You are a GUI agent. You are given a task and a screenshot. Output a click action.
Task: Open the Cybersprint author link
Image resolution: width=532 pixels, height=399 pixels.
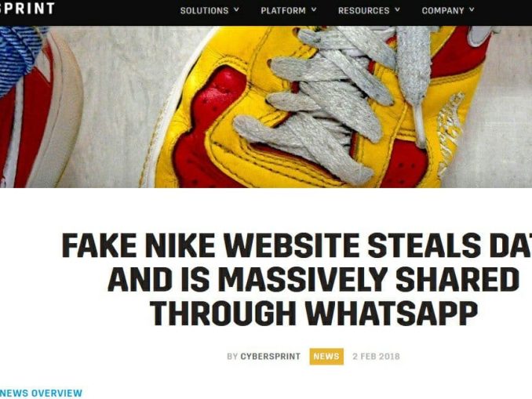(x=271, y=357)
